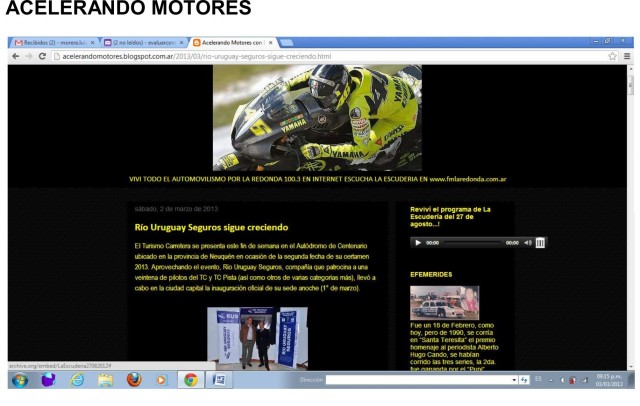Image resolution: width=640 pixels, height=406 pixels.
Task: Open 'Río Uruguay Seguros sigue creciendo' post title
Action: click(211, 227)
